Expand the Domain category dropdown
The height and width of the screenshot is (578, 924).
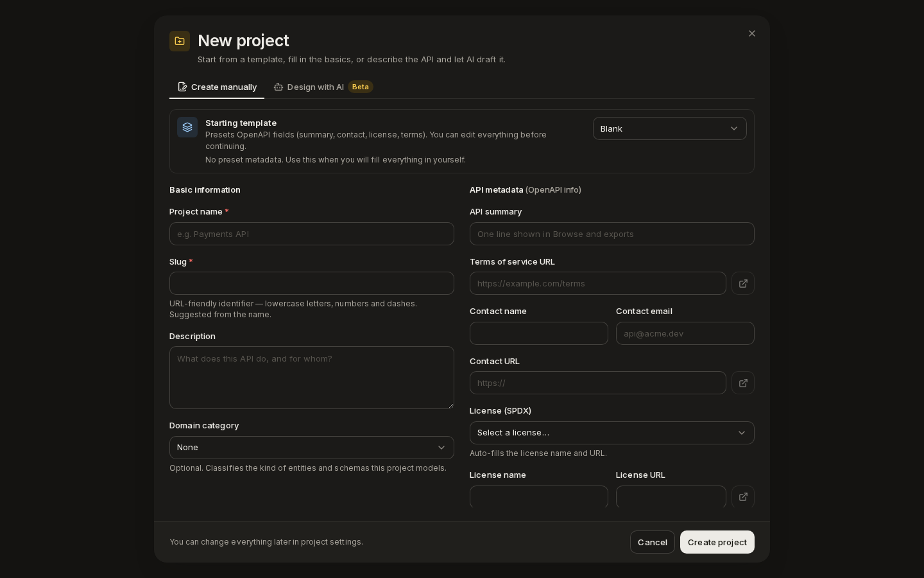pos(312,448)
